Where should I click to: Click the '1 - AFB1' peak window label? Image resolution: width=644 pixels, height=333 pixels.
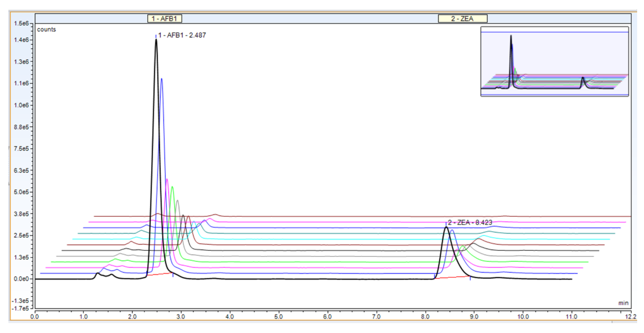165,19
